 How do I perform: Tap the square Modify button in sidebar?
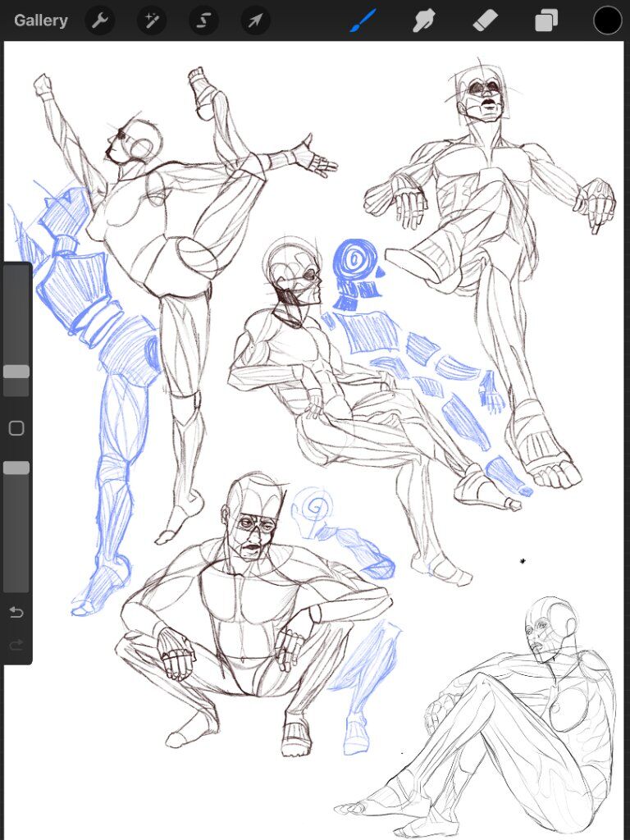coord(16,428)
